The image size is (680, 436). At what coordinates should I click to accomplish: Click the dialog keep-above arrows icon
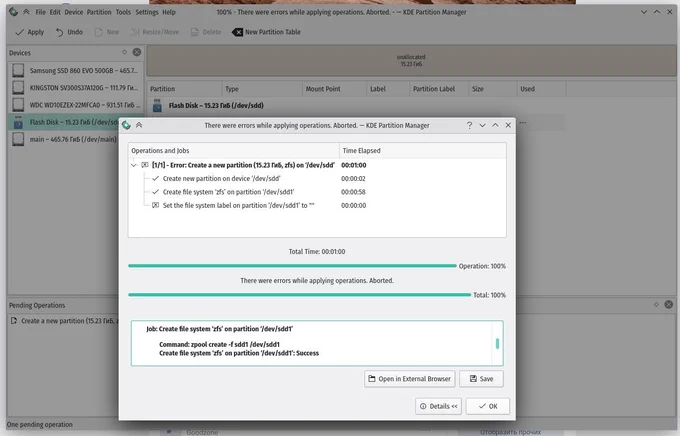[x=139, y=125]
